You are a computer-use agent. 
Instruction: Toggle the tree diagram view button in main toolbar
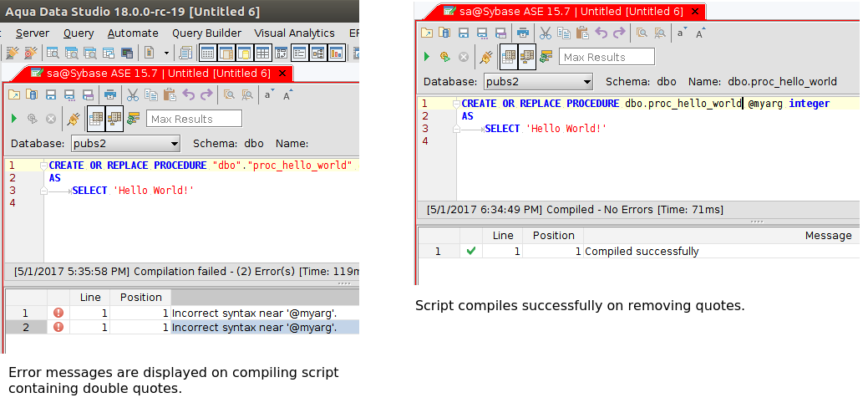(x=318, y=54)
